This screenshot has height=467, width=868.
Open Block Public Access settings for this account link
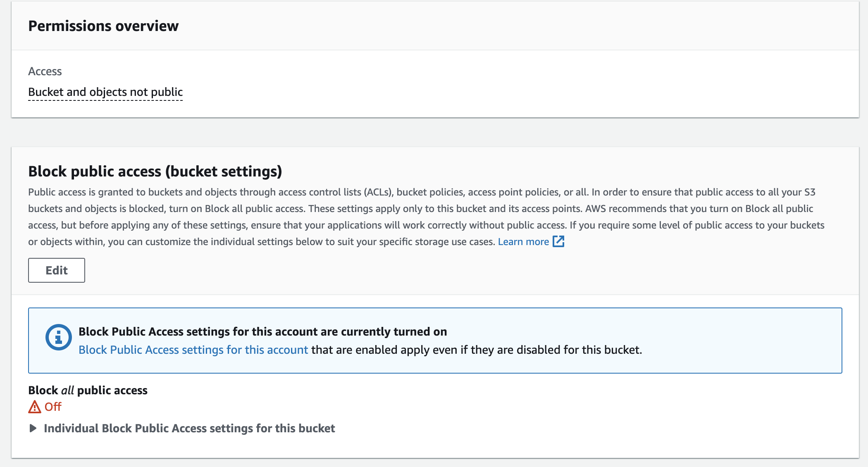click(193, 350)
